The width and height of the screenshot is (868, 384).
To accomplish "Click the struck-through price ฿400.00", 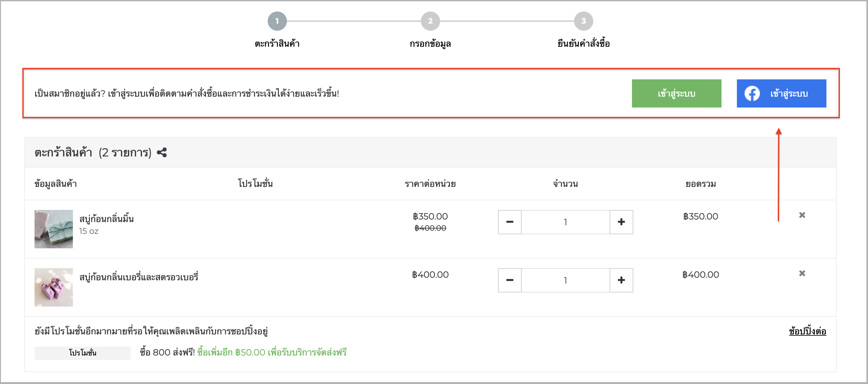I will click(x=430, y=228).
